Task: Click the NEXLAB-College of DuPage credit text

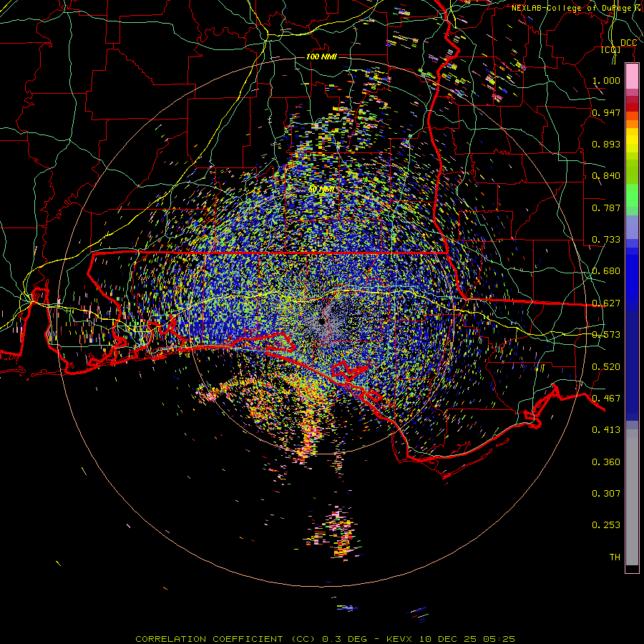Action: coord(577,8)
